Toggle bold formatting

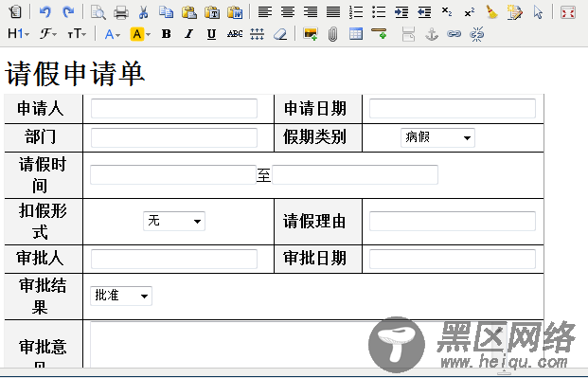(166, 34)
